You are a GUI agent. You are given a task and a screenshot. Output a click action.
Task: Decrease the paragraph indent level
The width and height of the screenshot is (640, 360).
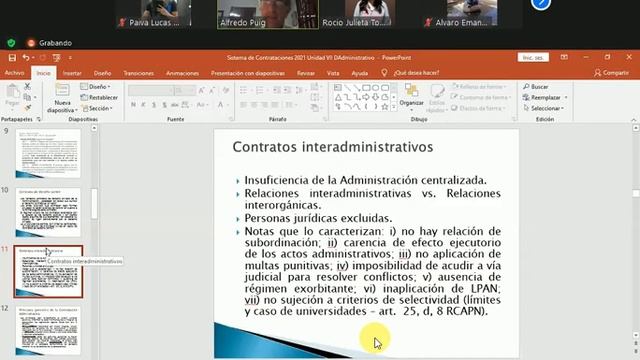tap(277, 91)
